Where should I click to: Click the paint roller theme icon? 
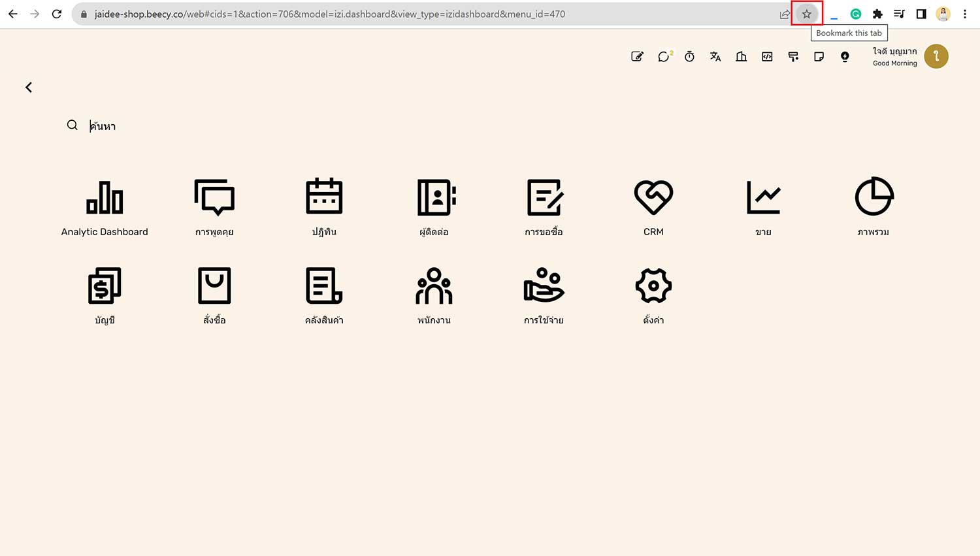[793, 57]
